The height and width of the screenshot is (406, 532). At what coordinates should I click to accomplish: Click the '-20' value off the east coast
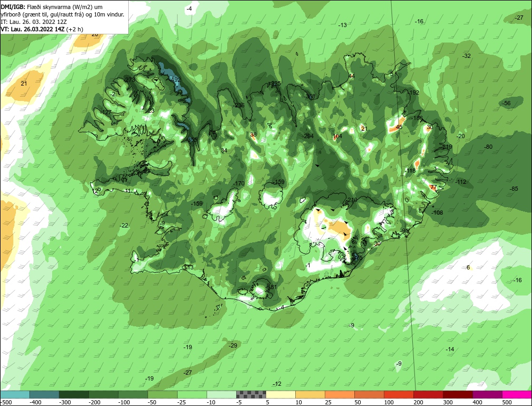pyautogui.click(x=461, y=136)
